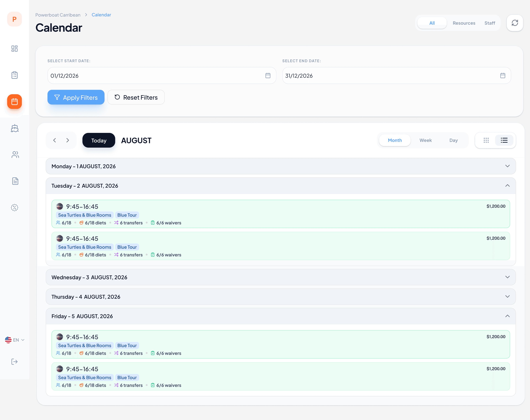Image resolution: width=530 pixels, height=420 pixels.
Task: Open the discount percent badge icon in sidebar
Action: [x=14, y=208]
